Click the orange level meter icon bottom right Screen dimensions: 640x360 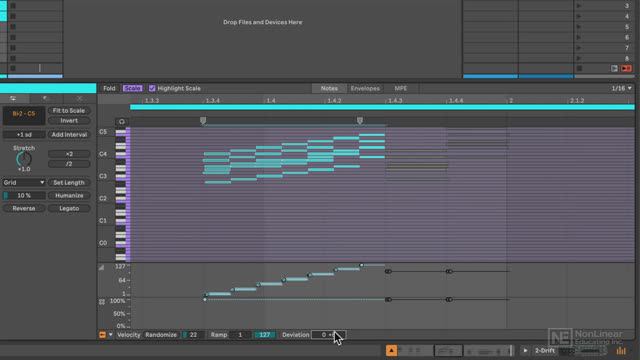point(621,351)
